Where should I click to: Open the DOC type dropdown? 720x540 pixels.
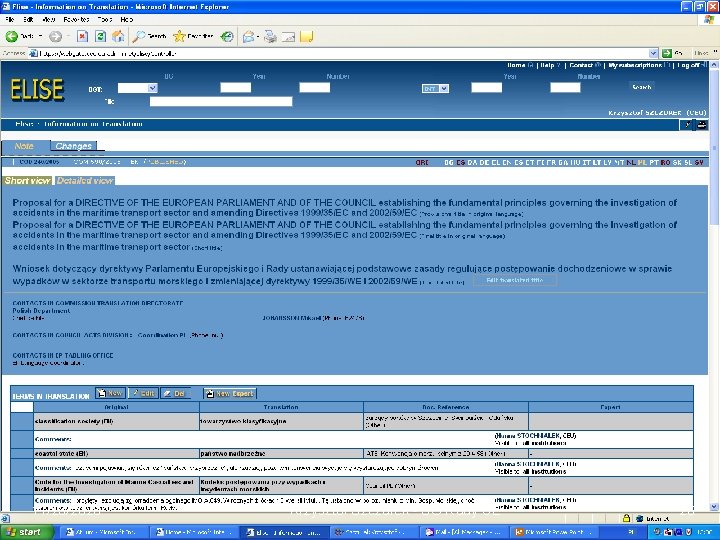click(x=138, y=88)
